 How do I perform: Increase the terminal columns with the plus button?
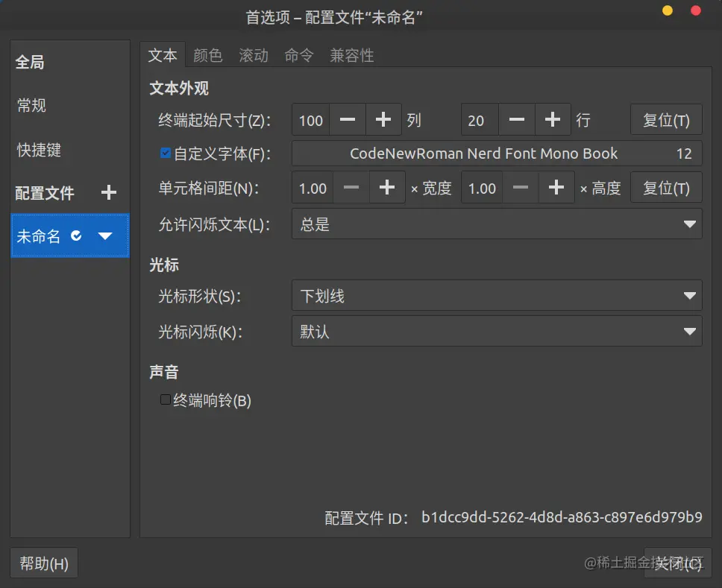pyautogui.click(x=383, y=120)
